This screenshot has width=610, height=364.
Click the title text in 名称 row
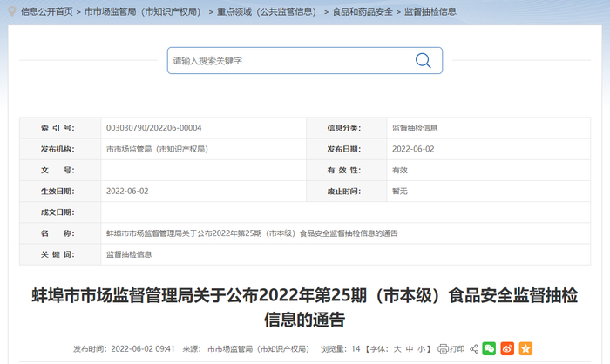252,233
